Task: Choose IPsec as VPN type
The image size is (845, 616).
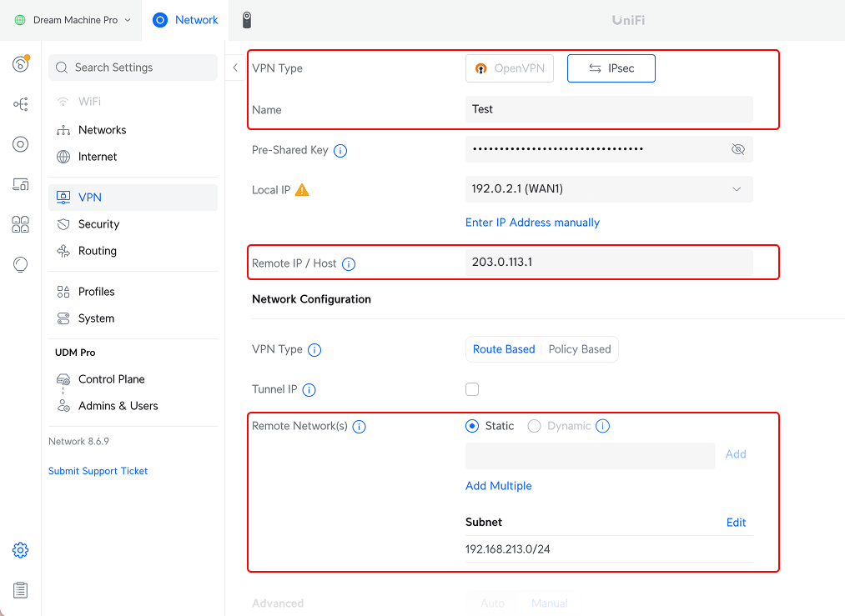Action: tap(611, 68)
